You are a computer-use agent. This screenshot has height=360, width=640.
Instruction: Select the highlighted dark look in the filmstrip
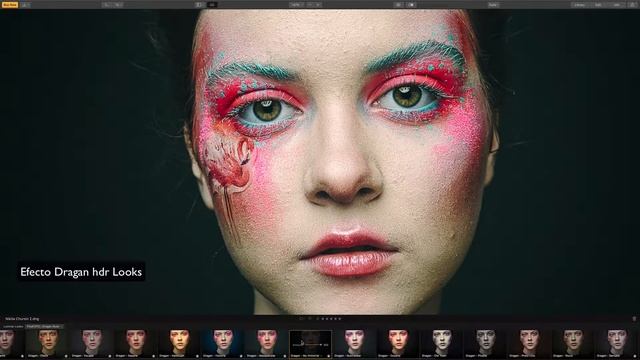click(x=311, y=344)
